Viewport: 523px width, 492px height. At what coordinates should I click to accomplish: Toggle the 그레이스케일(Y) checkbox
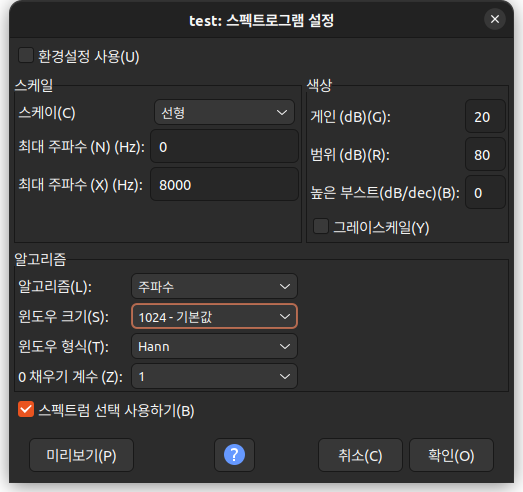[321, 226]
